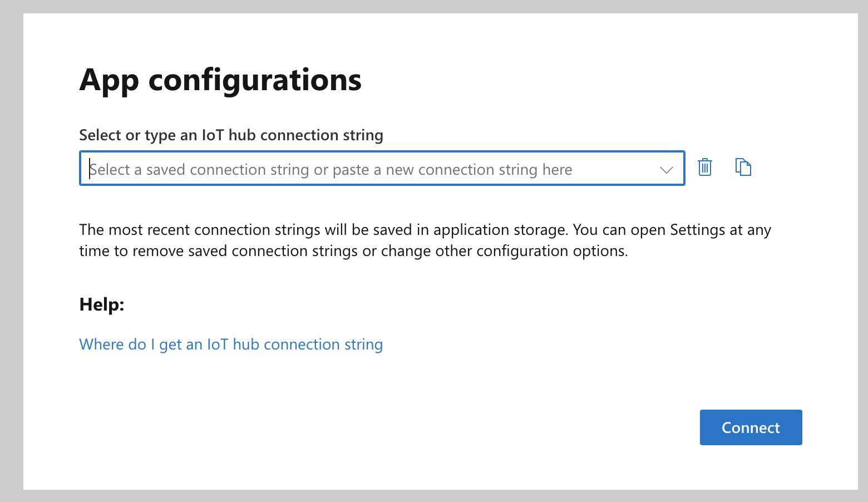Follow the IoT hub connection string help link

[x=231, y=344]
